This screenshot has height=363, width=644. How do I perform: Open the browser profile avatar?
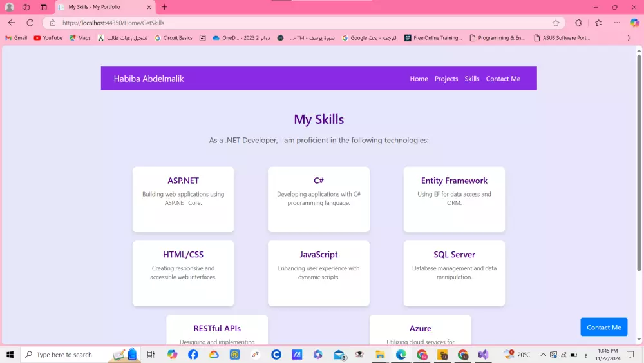point(9,7)
